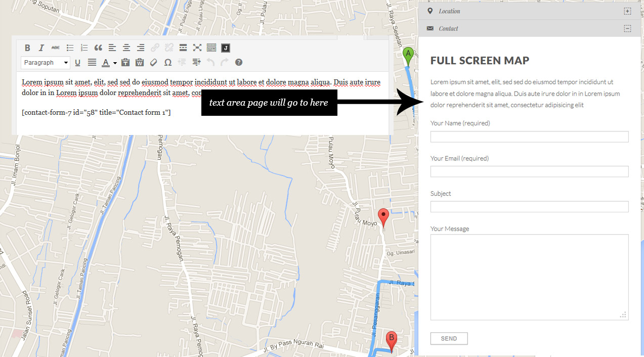The width and height of the screenshot is (644, 357).
Task: Expand the Location panel
Action: tap(627, 11)
